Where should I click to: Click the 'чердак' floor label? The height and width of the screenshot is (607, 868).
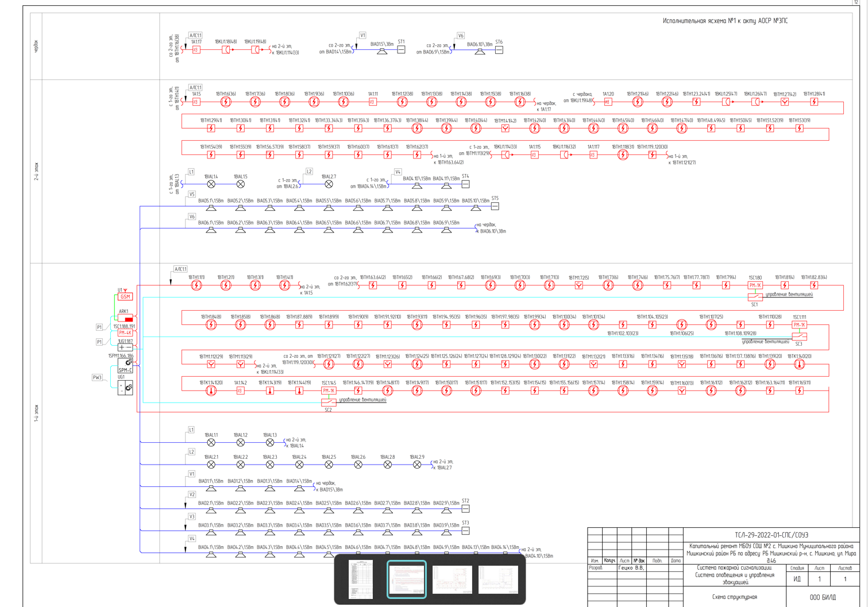click(36, 47)
